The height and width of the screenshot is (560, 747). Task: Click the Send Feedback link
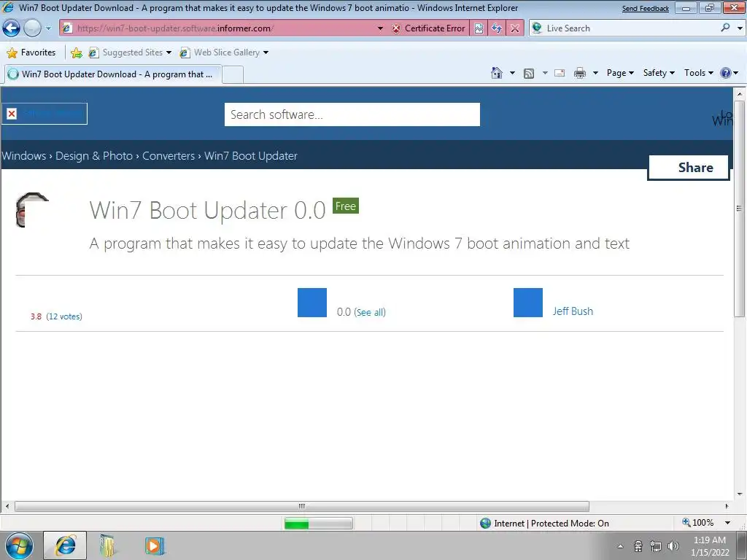click(645, 9)
